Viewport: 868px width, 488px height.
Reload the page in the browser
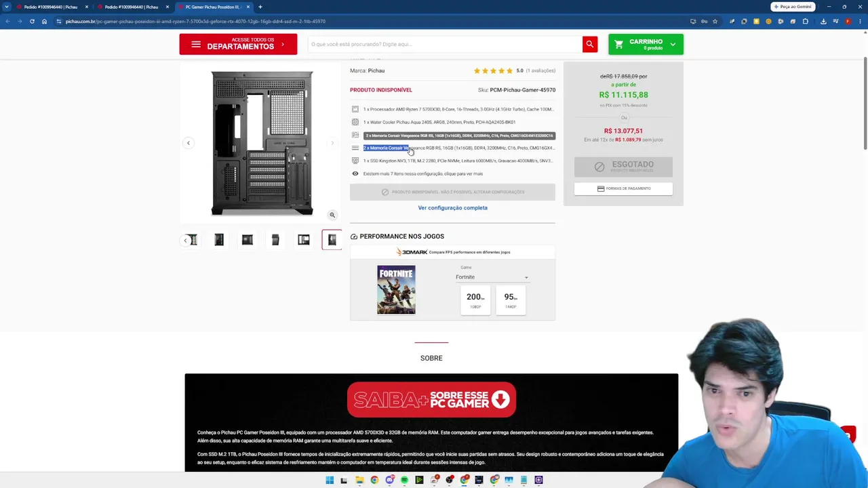(x=32, y=21)
